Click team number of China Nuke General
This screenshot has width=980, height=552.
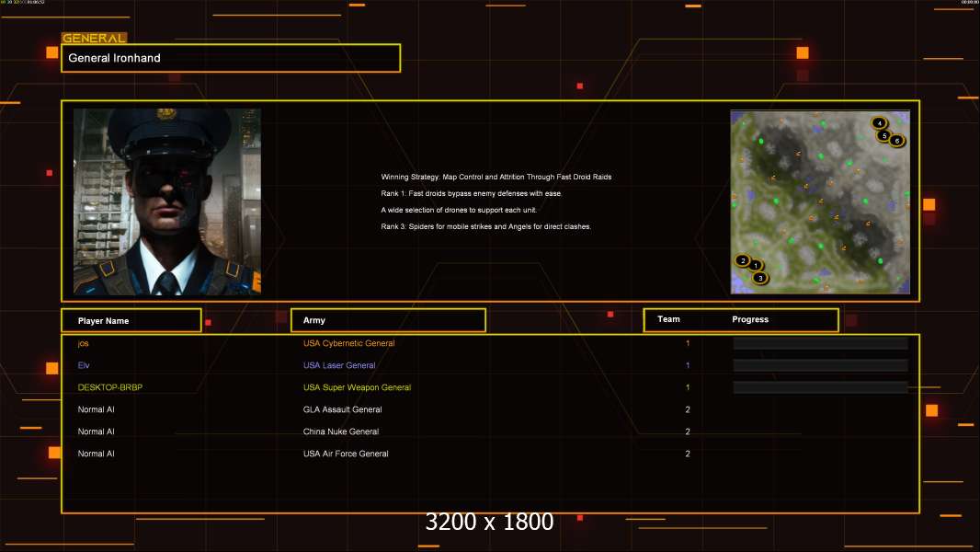[x=688, y=431]
